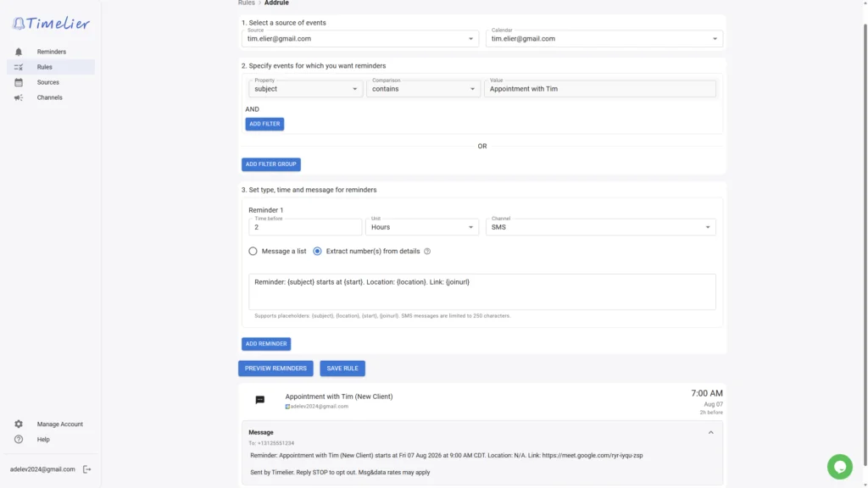Click the Help question mark icon
868x488 pixels.
click(19, 440)
